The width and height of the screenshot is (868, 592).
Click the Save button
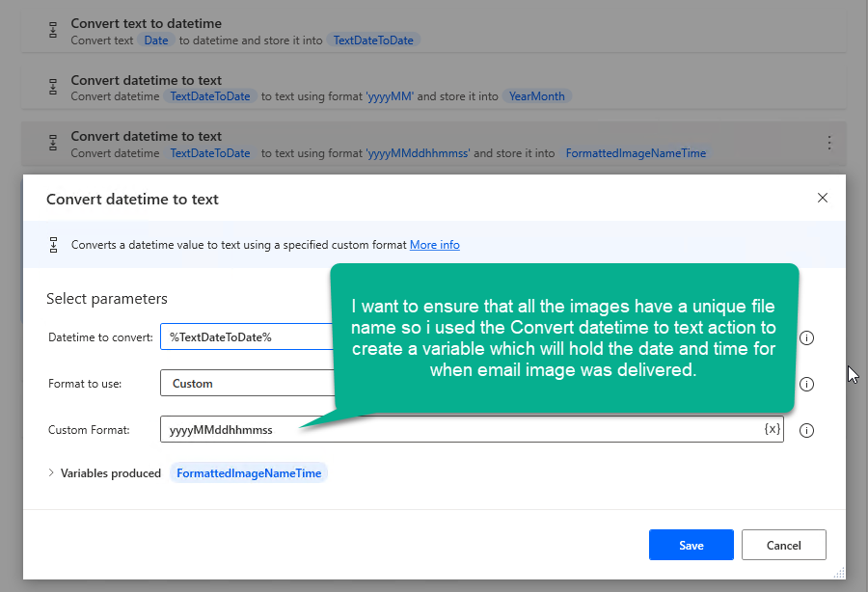click(x=691, y=545)
